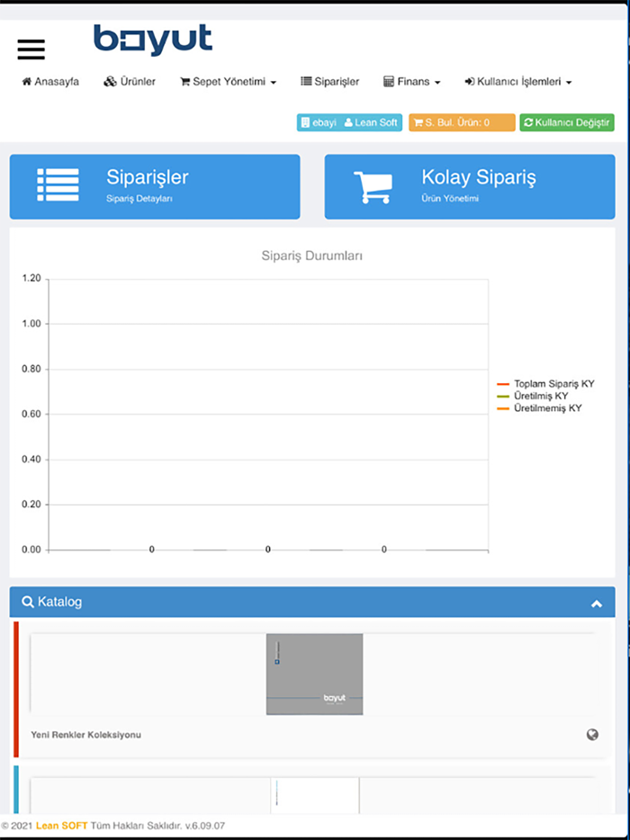Click the sign-in icon beside Kullanıcı İşlemleri
The width and height of the screenshot is (630, 840).
tap(470, 82)
